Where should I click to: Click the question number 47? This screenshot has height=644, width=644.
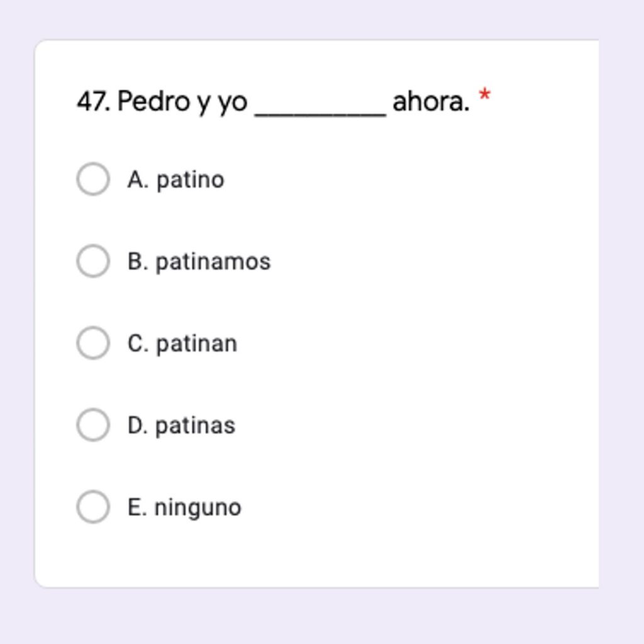tap(92, 101)
